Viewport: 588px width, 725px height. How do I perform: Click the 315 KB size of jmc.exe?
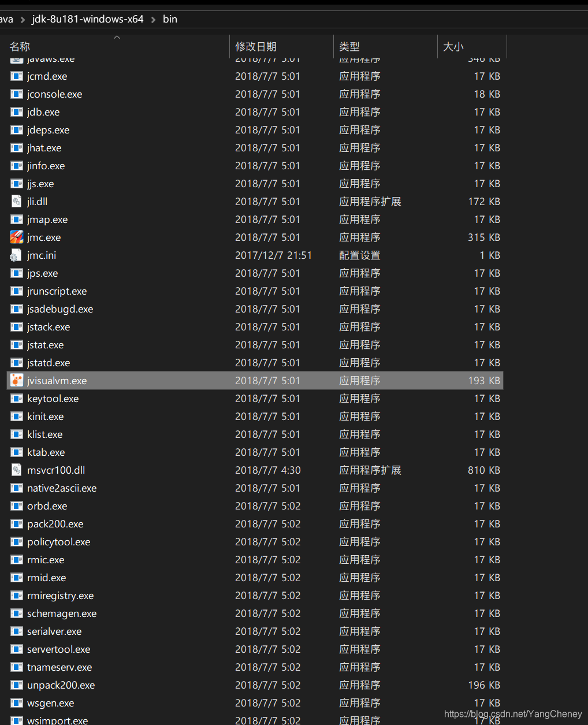(x=484, y=237)
